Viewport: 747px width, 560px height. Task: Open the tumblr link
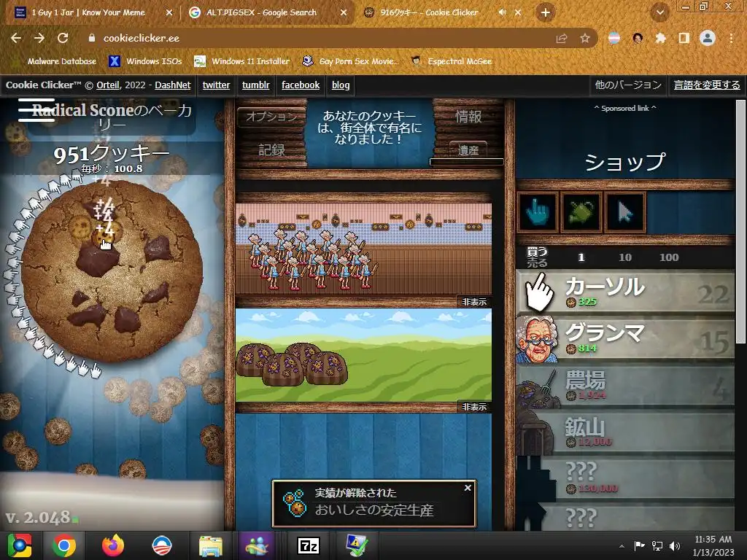(x=255, y=85)
